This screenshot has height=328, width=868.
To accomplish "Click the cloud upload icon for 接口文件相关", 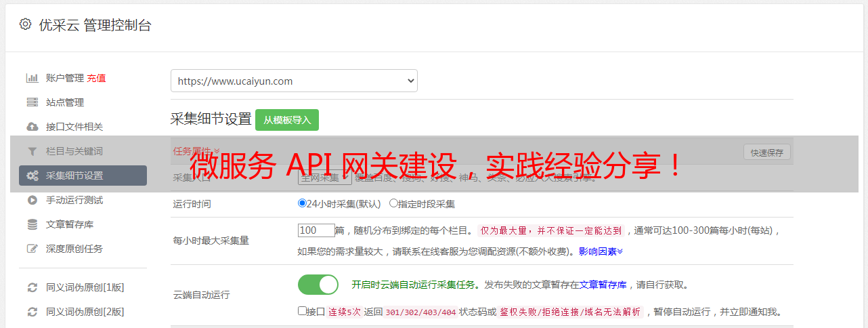I will (32, 127).
